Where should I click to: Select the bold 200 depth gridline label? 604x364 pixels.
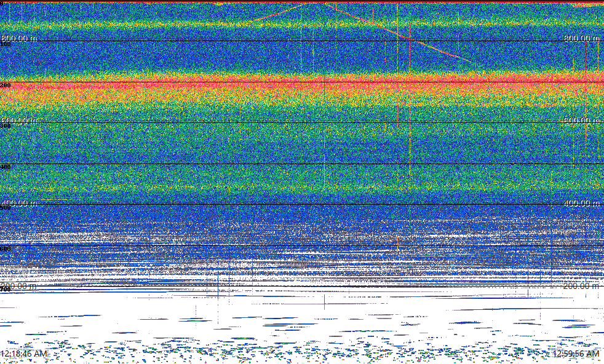point(6,85)
